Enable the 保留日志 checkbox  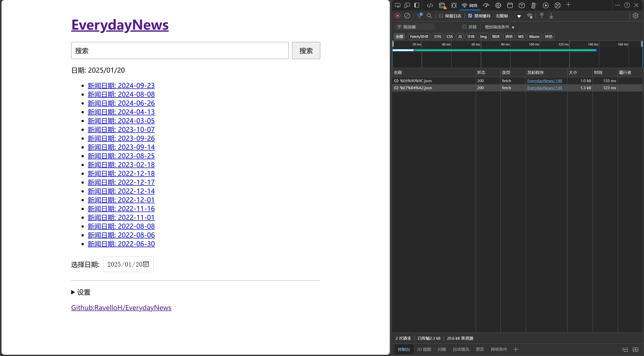tap(441, 16)
